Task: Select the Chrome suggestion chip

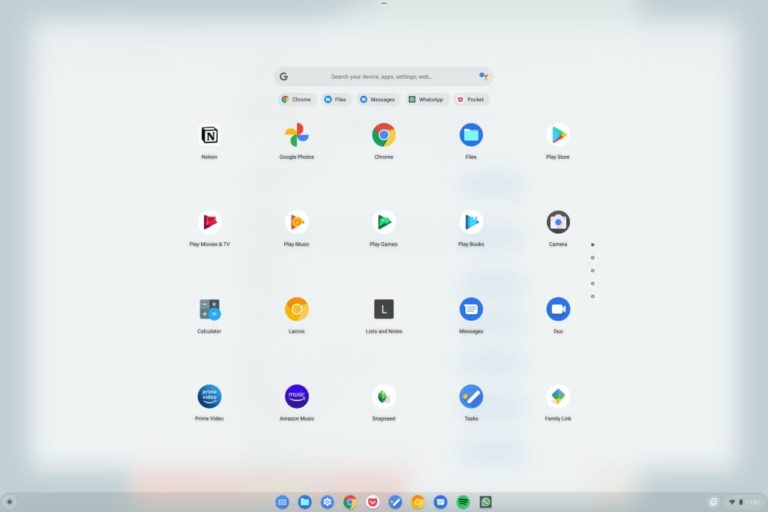Action: coord(296,99)
